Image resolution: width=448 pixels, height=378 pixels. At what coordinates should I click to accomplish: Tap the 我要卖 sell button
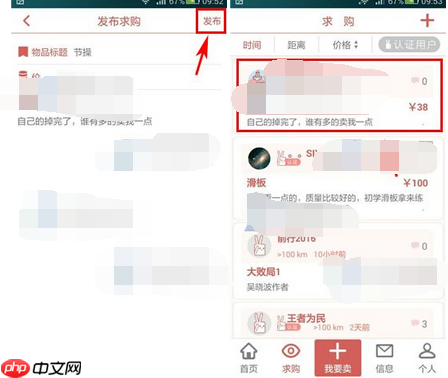[x=338, y=358]
